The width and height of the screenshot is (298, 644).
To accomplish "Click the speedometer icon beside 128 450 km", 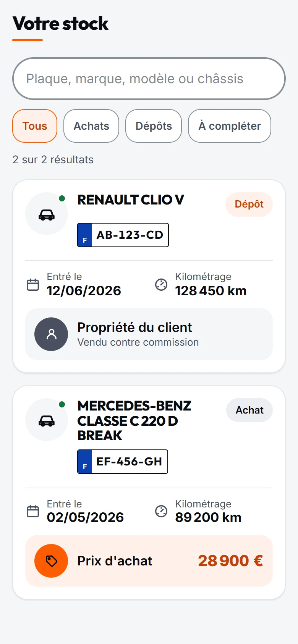I will (x=161, y=285).
